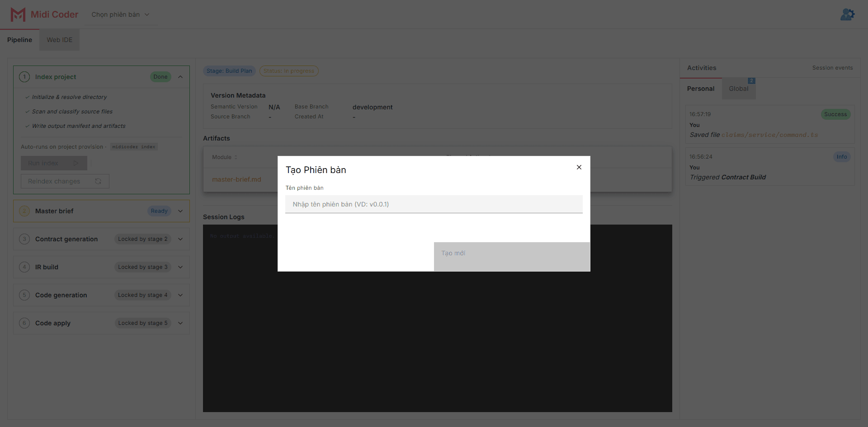
Task: Click the refresh icon in Reindex changes
Action: tap(98, 181)
